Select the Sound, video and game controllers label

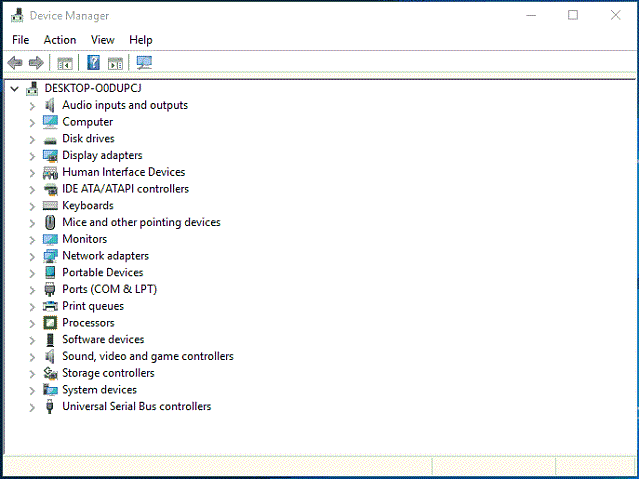click(148, 356)
